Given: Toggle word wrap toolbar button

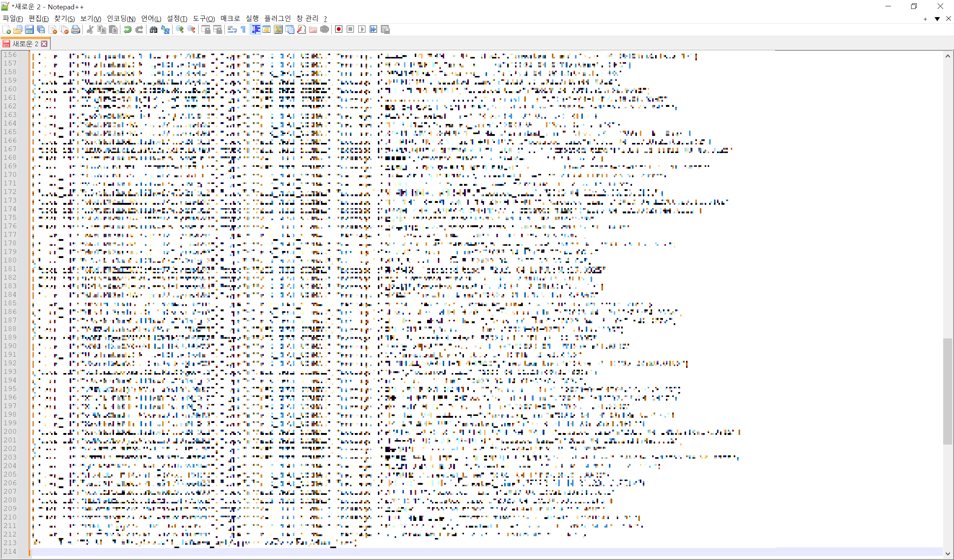Looking at the screenshot, I should 232,29.
